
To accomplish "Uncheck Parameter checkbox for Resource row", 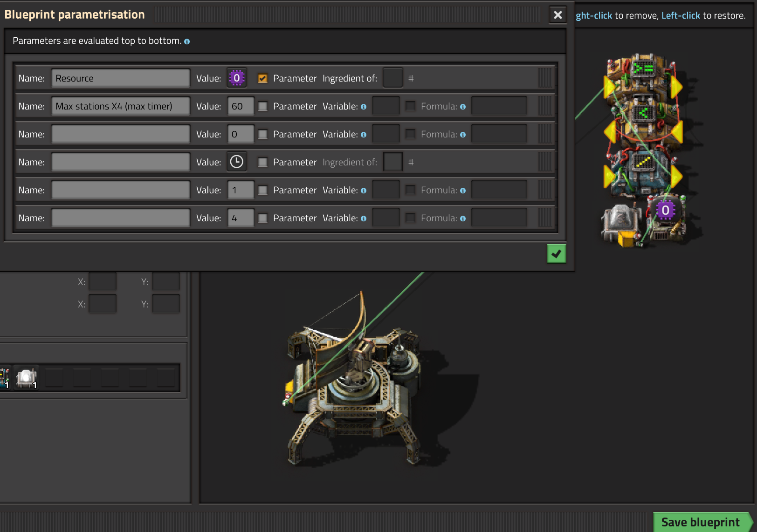I will coord(263,78).
